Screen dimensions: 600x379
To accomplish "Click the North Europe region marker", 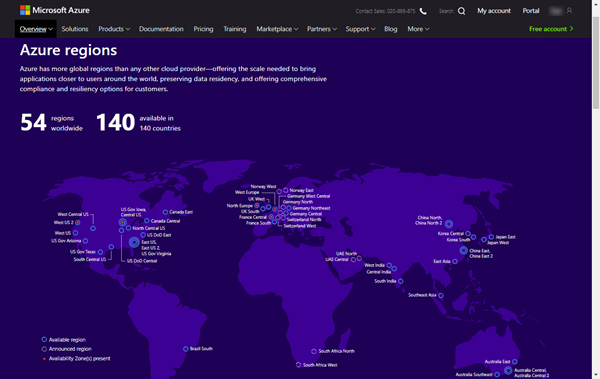I will [257, 206].
